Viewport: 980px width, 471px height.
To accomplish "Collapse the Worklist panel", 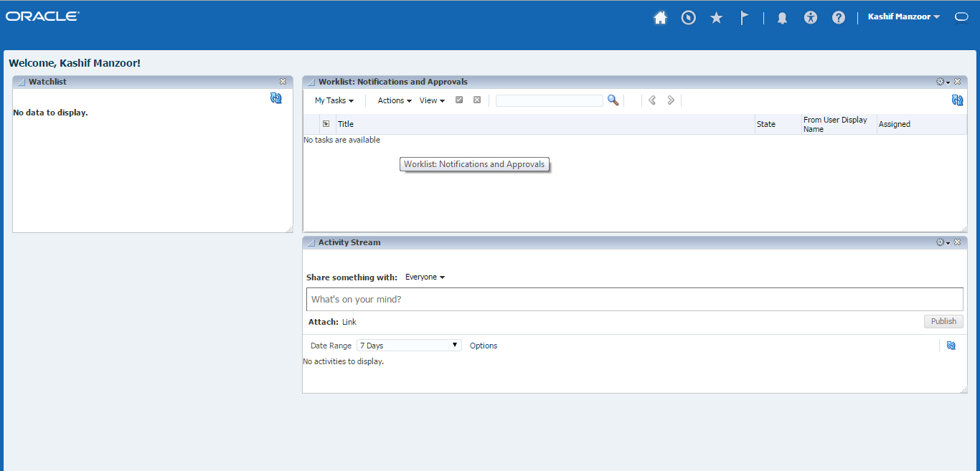I will click(x=311, y=82).
